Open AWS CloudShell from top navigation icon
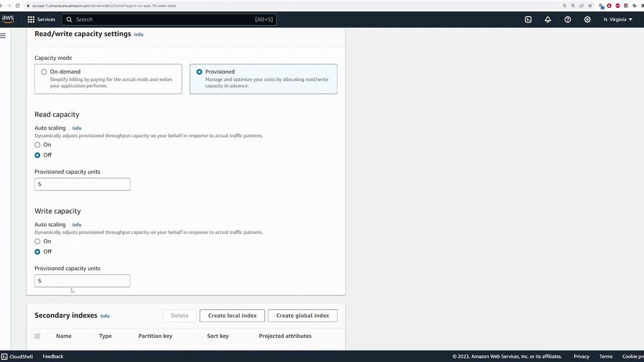The height and width of the screenshot is (362, 644). [528, 20]
